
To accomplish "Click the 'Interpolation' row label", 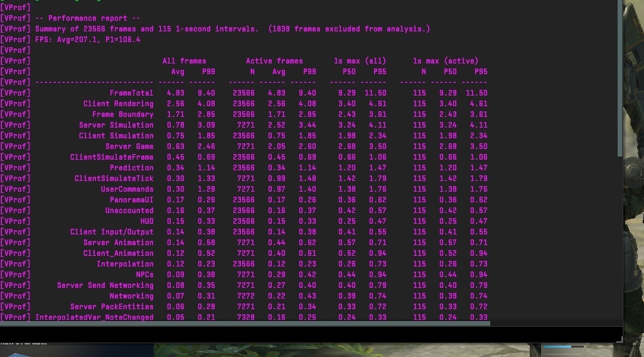I will [125, 265].
